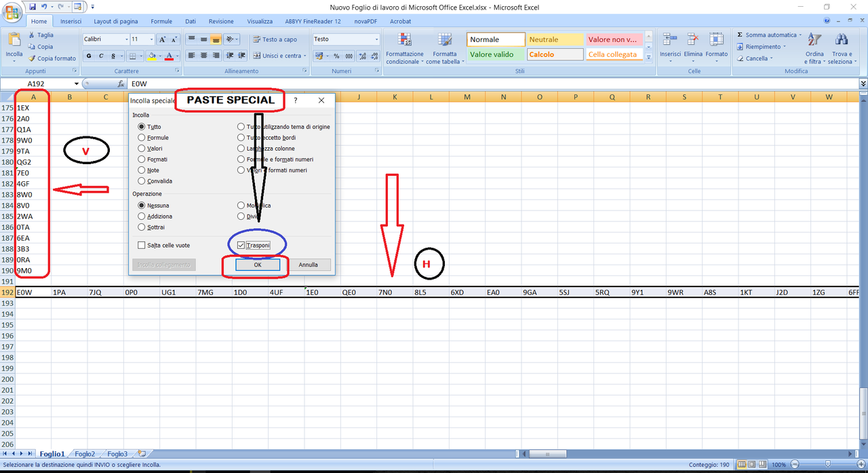Cancel dialog with Annulla

(x=308, y=265)
